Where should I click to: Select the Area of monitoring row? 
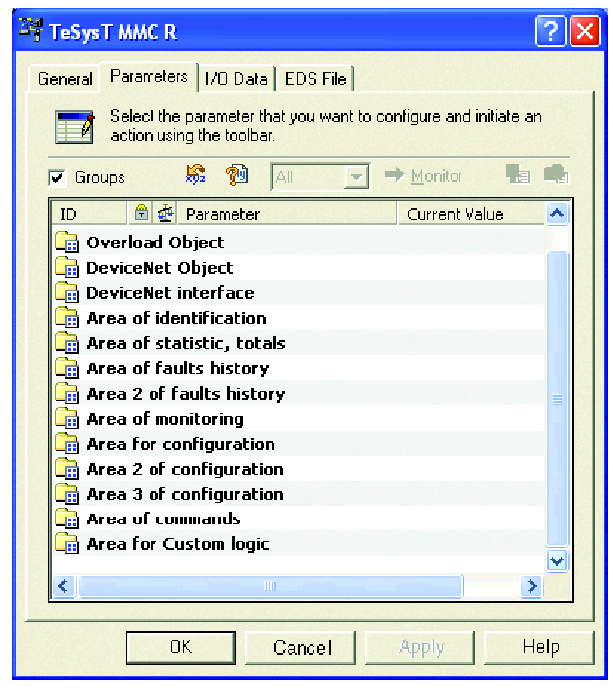[x=298, y=419]
